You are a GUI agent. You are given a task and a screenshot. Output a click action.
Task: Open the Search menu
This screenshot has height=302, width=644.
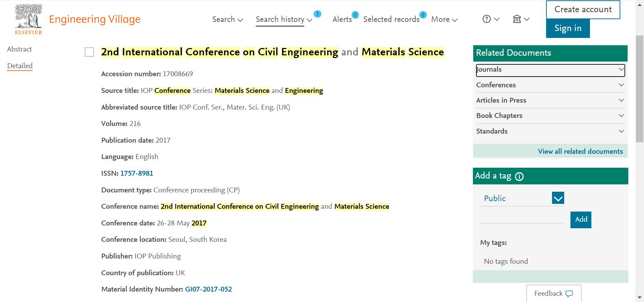tap(228, 19)
